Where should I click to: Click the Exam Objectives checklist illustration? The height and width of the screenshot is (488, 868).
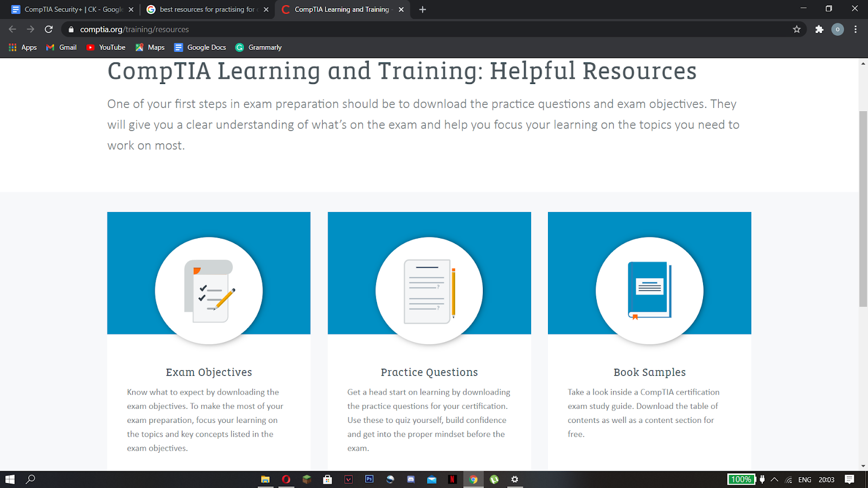(209, 291)
